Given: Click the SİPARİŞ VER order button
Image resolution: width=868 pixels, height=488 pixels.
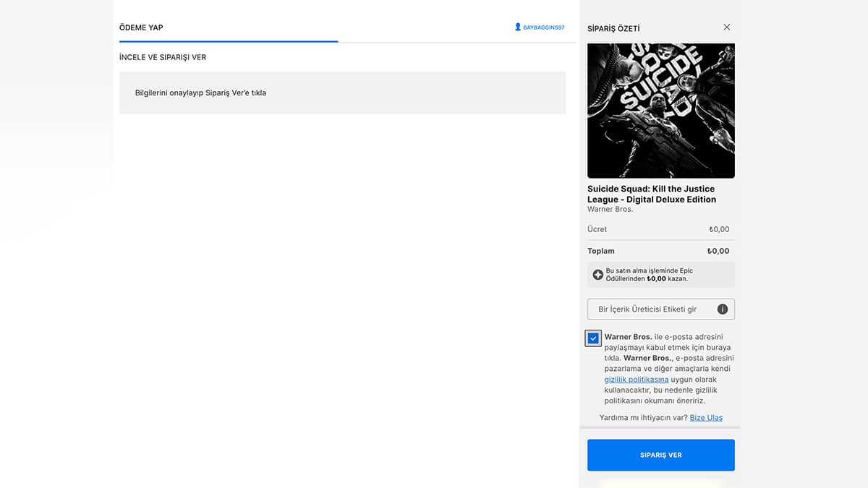Looking at the screenshot, I should [660, 455].
